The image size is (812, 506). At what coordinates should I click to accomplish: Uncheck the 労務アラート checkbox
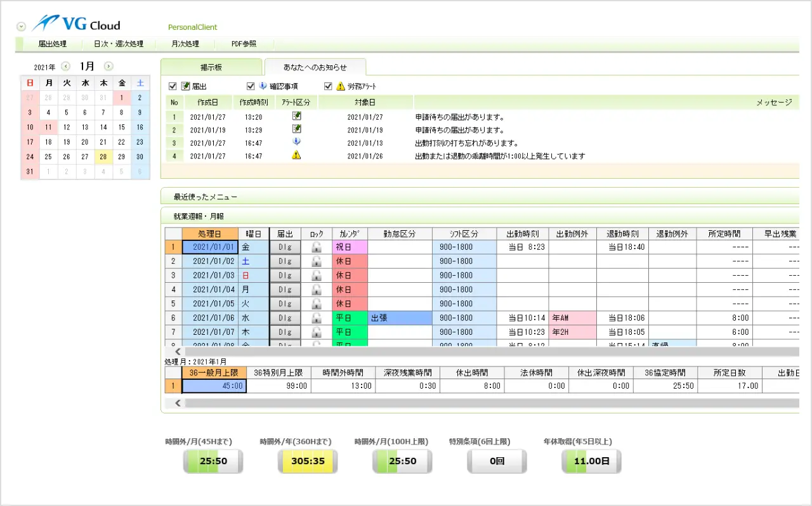point(328,86)
